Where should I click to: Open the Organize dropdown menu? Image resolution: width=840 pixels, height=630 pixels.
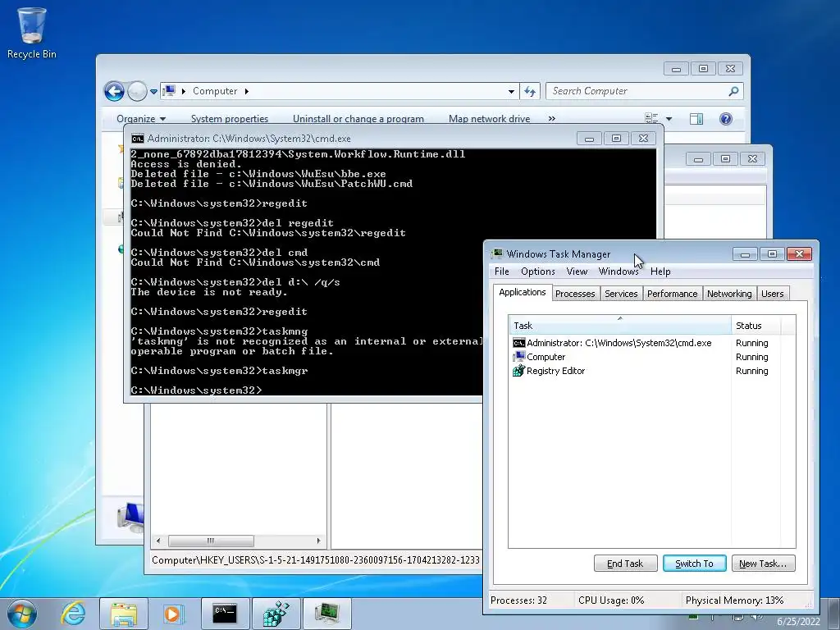(141, 118)
